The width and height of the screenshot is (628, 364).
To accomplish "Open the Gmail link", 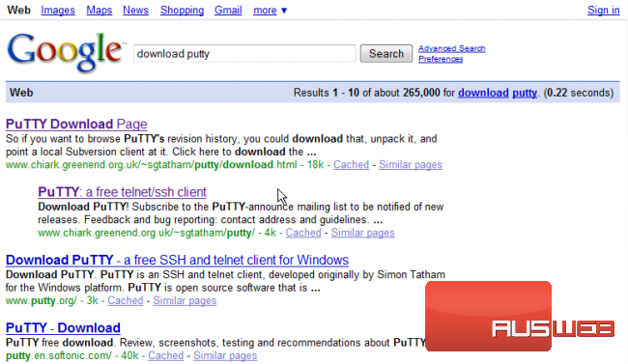I will (228, 10).
